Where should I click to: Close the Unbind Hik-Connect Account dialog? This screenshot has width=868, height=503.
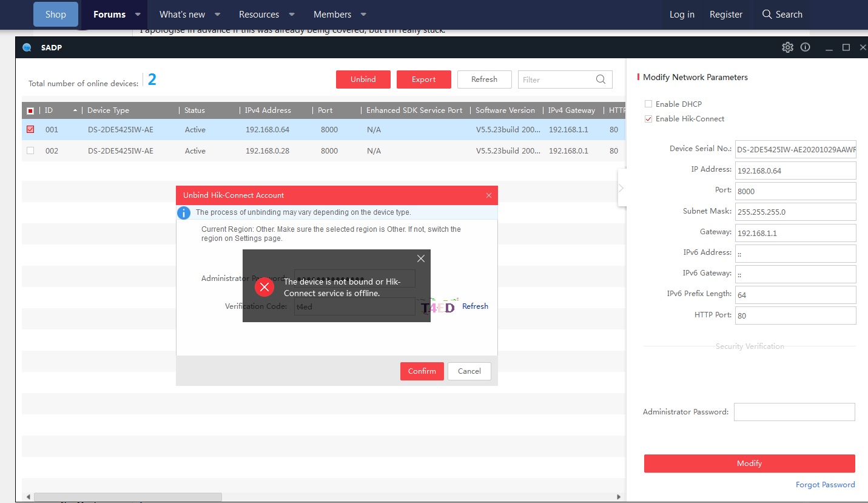pyautogui.click(x=489, y=195)
